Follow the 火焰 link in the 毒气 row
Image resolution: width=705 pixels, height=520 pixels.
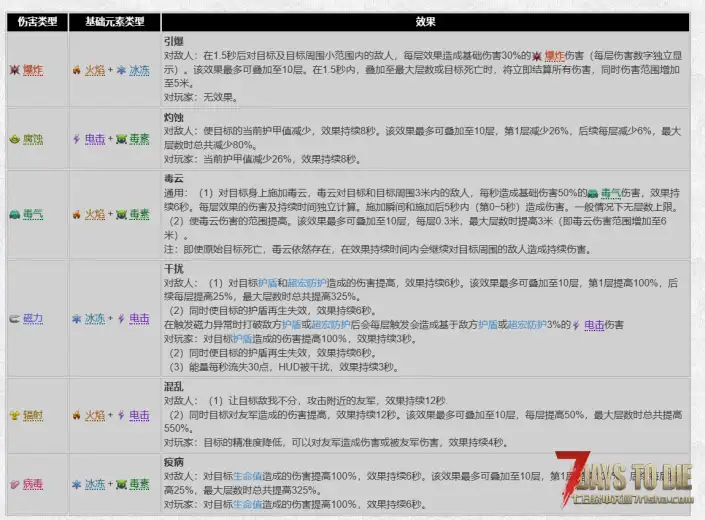click(x=95, y=214)
